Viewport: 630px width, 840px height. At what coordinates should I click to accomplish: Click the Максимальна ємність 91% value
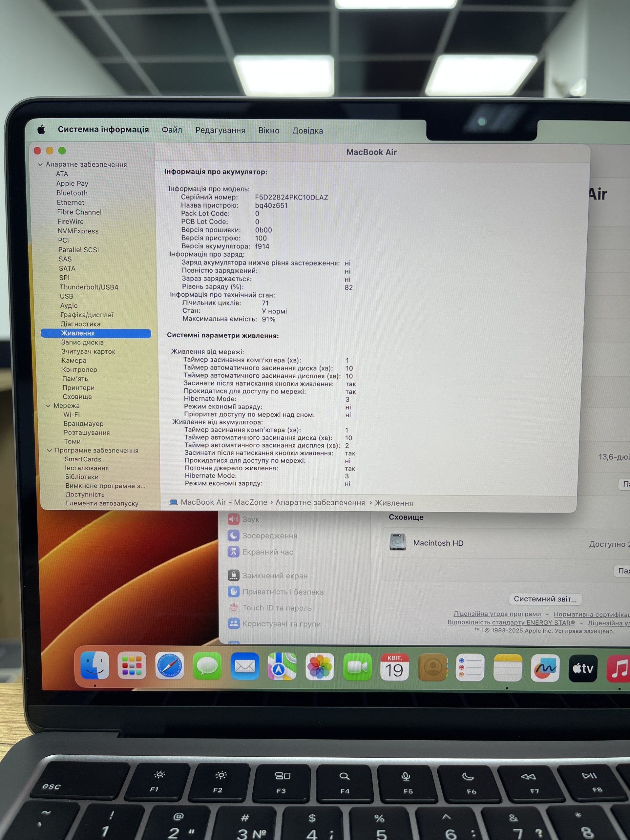point(268,319)
